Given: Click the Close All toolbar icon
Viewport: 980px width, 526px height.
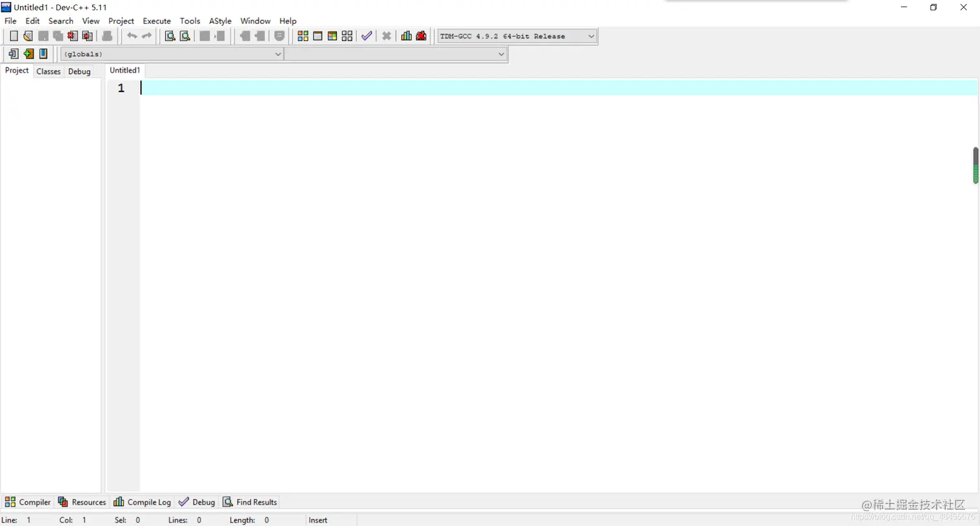Looking at the screenshot, I should point(87,36).
